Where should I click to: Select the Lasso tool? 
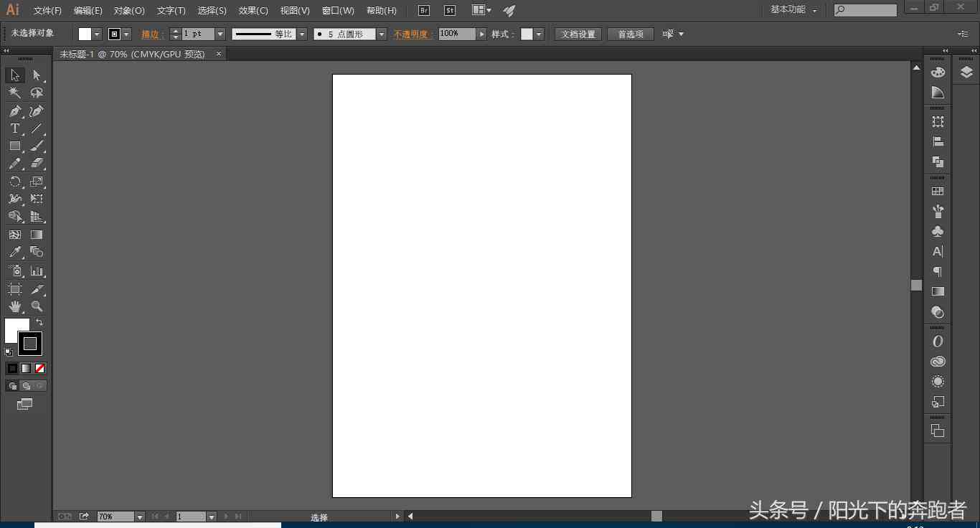pyautogui.click(x=37, y=93)
